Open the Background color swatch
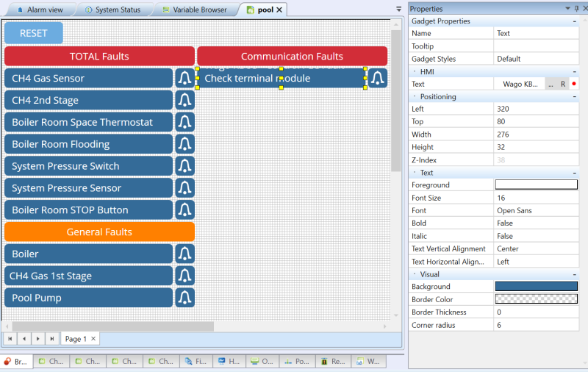The image size is (588, 372). [x=537, y=286]
